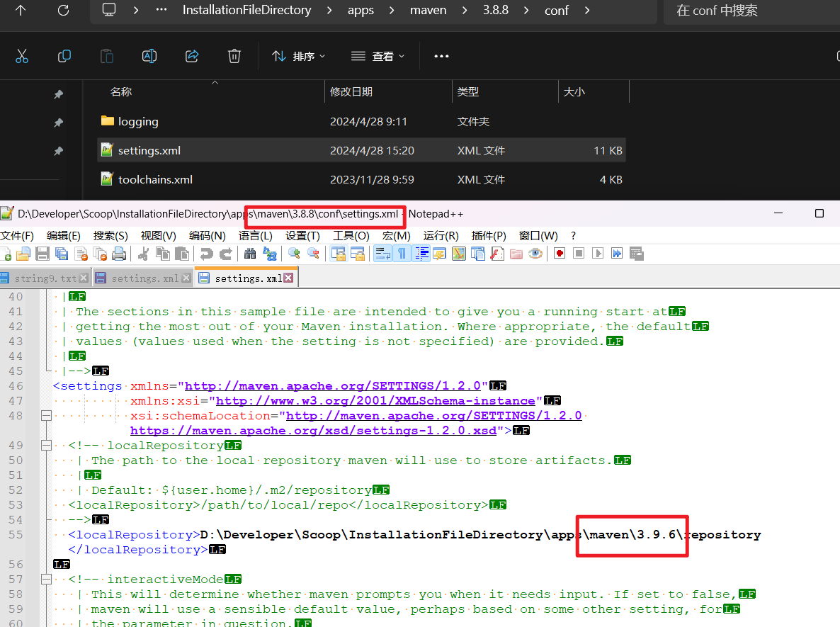Open the 插件(P) menu
Image resolution: width=840 pixels, height=627 pixels.
489,236
